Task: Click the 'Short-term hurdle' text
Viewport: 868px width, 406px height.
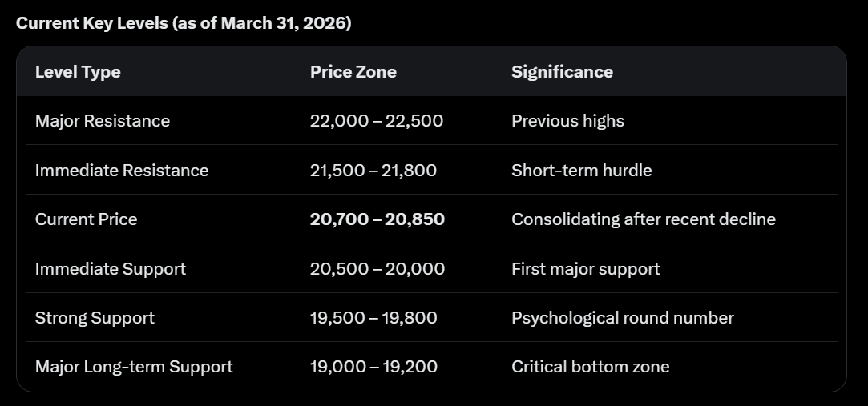Action: 581,171
